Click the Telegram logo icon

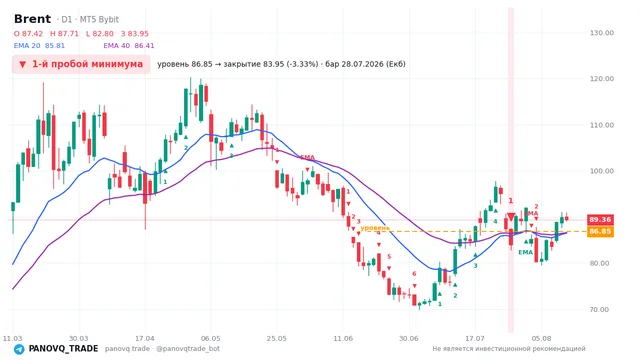tap(19, 349)
